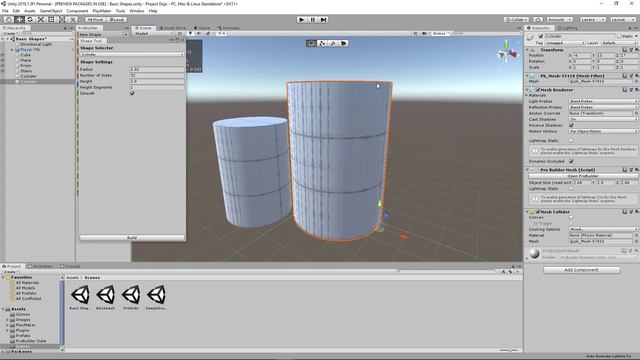Open the Mesh Collider settings gear
The width and height of the screenshot is (640, 360).
click(x=636, y=211)
